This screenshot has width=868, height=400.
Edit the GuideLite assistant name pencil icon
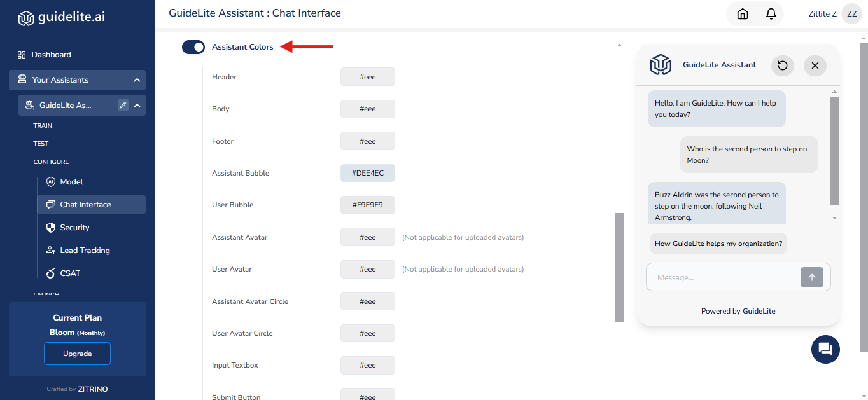click(x=123, y=106)
